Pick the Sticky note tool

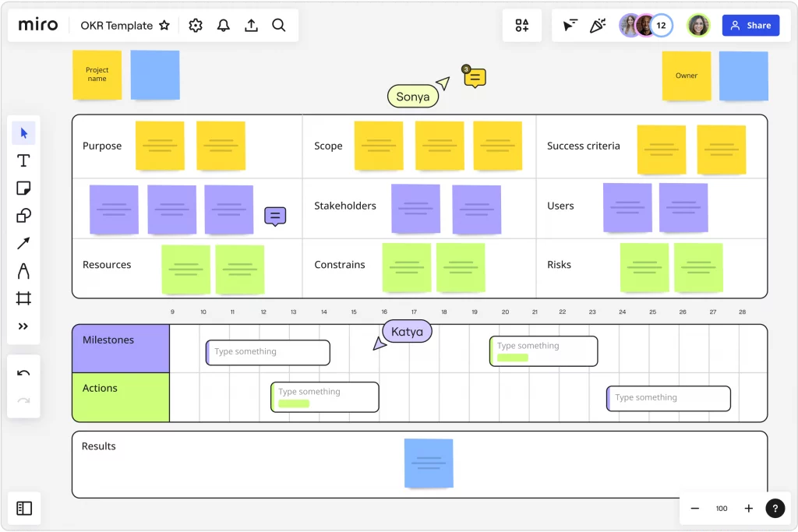23,188
